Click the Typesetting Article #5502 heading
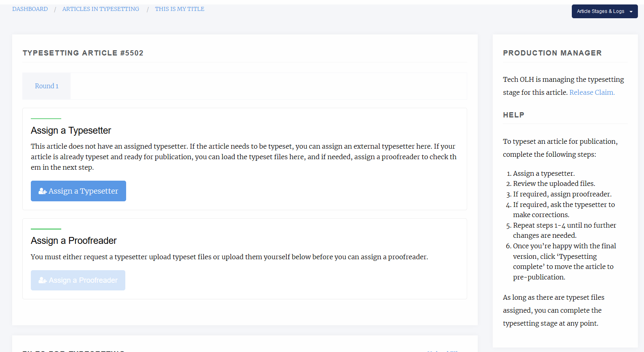644x352 pixels. point(83,53)
